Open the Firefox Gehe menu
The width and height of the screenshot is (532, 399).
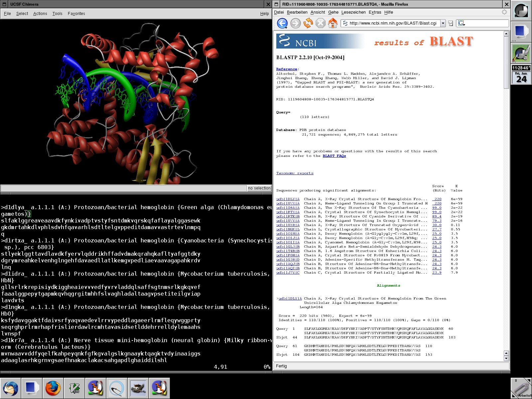pos(333,12)
